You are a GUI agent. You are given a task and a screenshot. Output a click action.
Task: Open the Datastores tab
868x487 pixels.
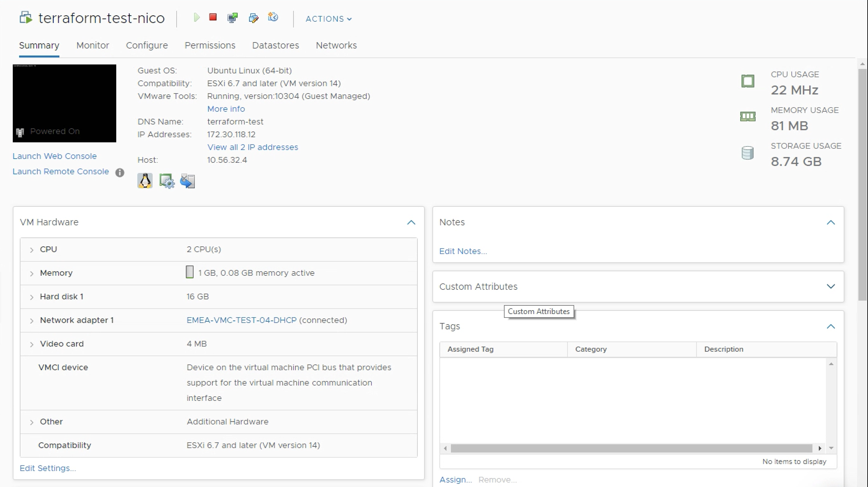(x=275, y=45)
